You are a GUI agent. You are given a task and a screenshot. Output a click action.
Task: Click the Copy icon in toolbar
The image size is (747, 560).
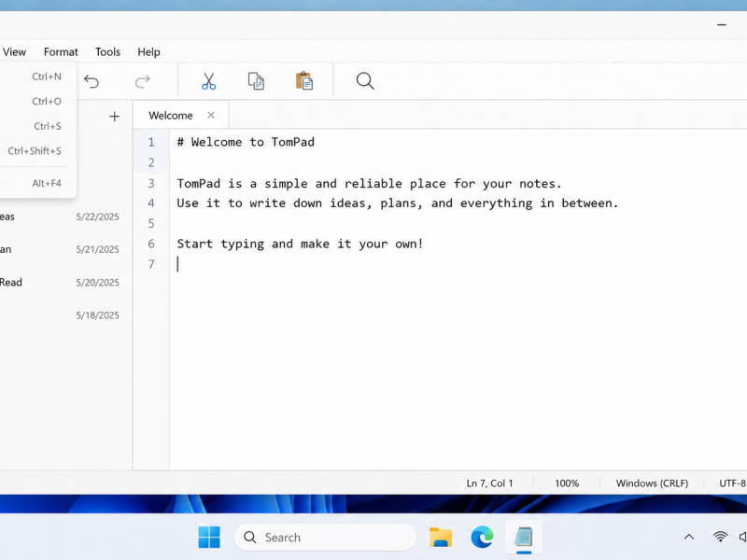point(256,81)
